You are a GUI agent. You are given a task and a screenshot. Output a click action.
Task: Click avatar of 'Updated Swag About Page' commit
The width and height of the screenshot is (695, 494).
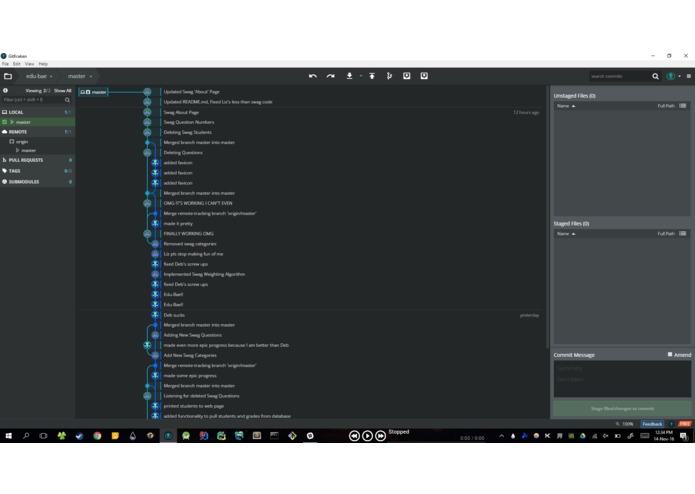coord(147,92)
